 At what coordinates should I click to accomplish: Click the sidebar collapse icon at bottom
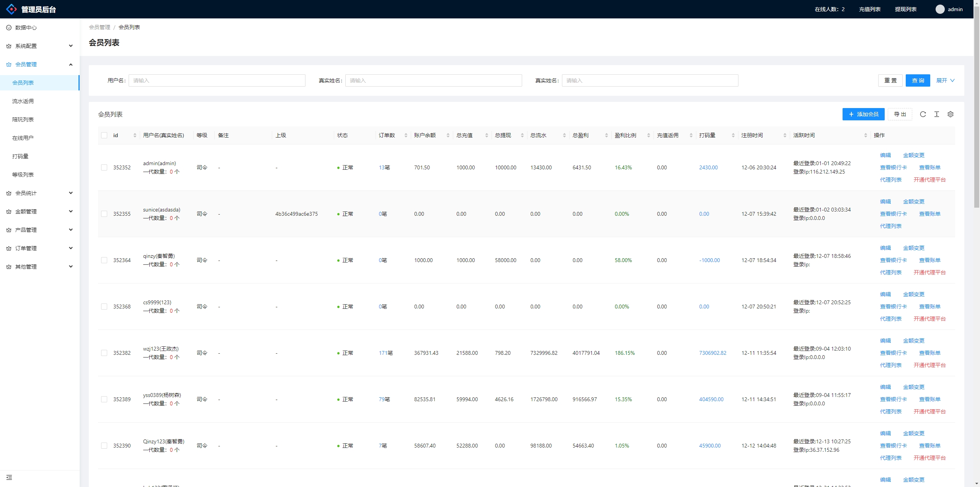coord(9,477)
